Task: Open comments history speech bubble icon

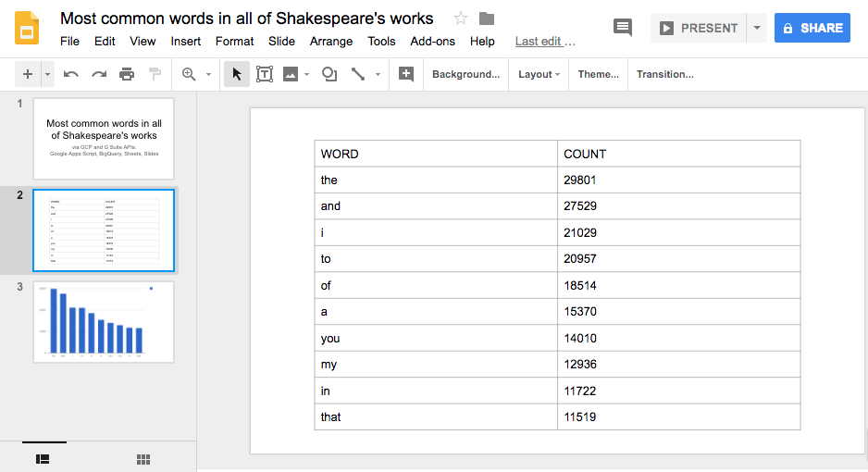Action: (623, 28)
